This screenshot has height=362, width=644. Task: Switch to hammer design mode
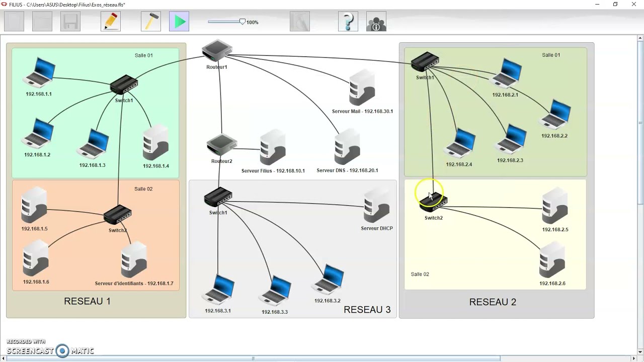[151, 22]
